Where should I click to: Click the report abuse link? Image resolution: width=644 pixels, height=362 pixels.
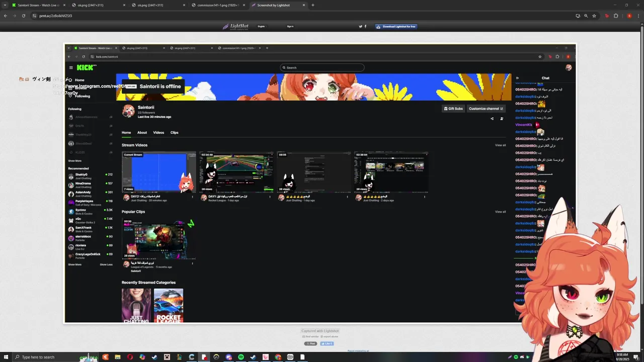[x=329, y=336]
